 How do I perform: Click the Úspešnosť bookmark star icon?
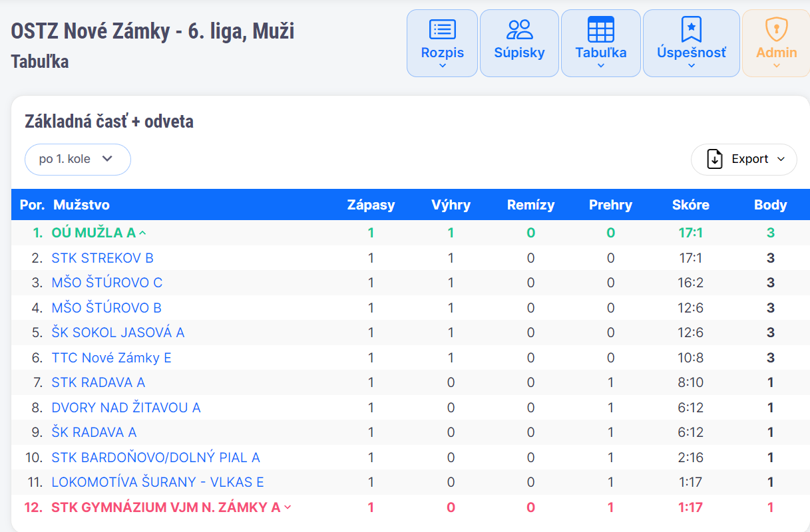tap(692, 29)
